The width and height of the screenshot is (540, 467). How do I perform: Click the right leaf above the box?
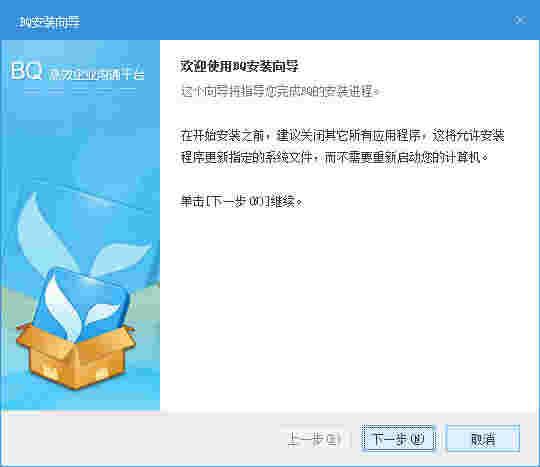(121, 258)
